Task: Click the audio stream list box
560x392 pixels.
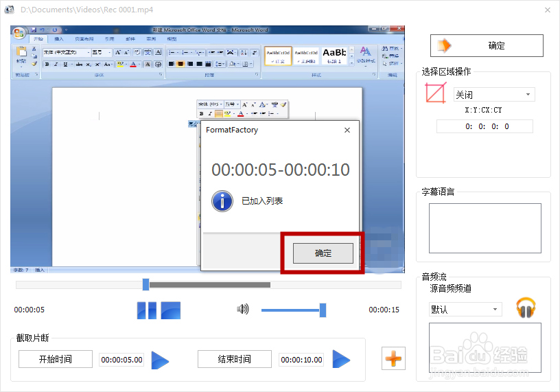Action: click(x=485, y=347)
